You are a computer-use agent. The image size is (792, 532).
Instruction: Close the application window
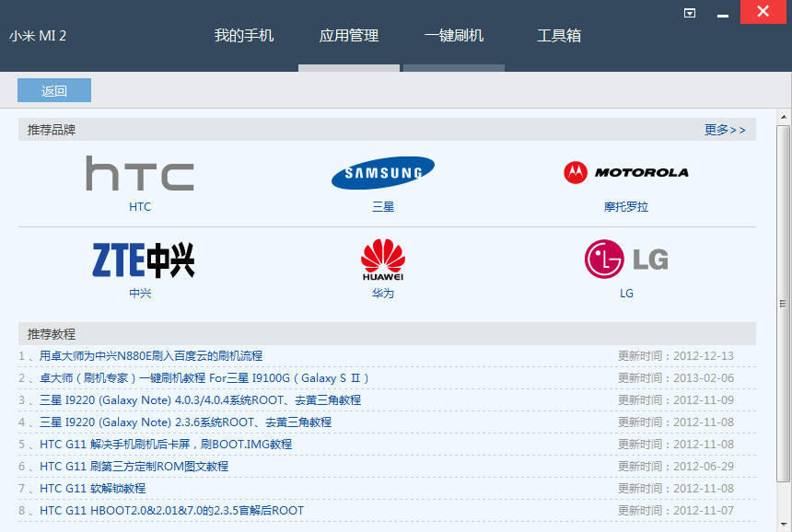tap(763, 12)
